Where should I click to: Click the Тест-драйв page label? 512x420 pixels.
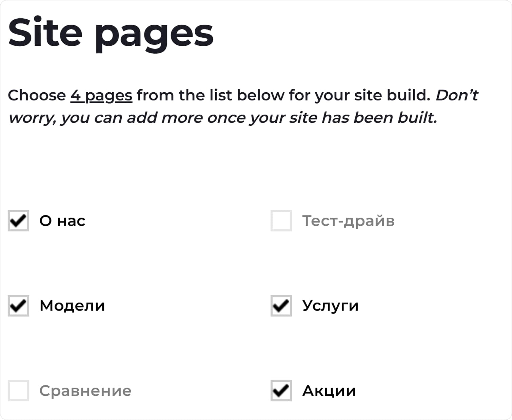pos(348,221)
